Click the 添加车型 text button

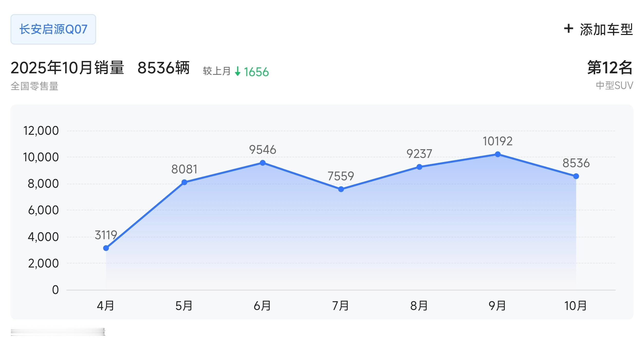pos(606,29)
